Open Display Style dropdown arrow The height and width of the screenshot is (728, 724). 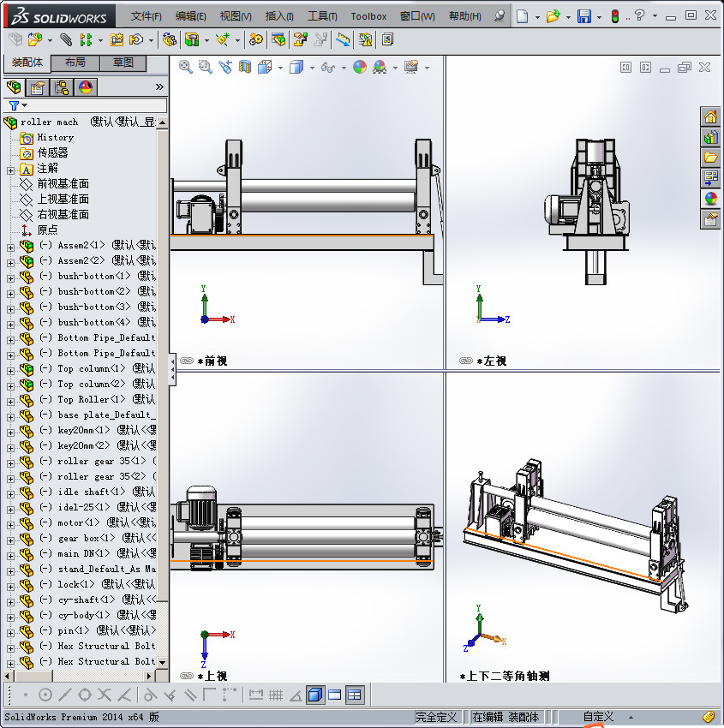click(312, 69)
